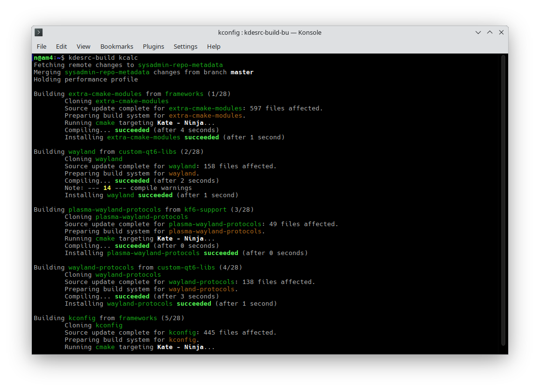Screen dimensions: 540x392
Task: Maximize the Konsole window
Action: [490, 32]
